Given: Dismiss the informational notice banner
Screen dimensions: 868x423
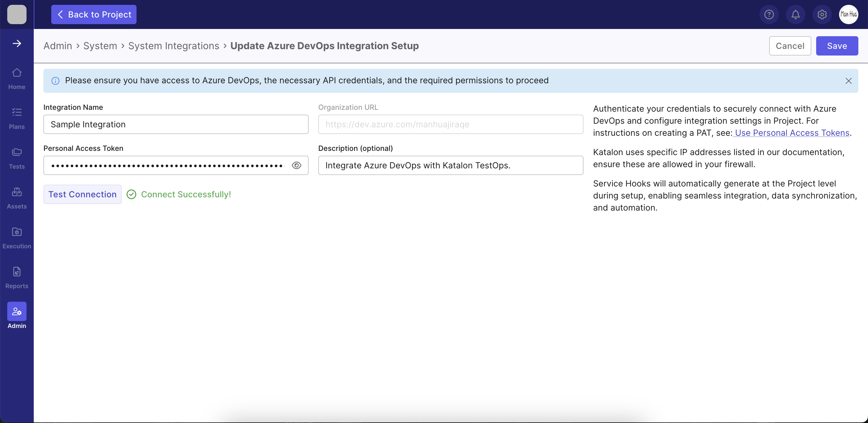Looking at the screenshot, I should (x=848, y=80).
